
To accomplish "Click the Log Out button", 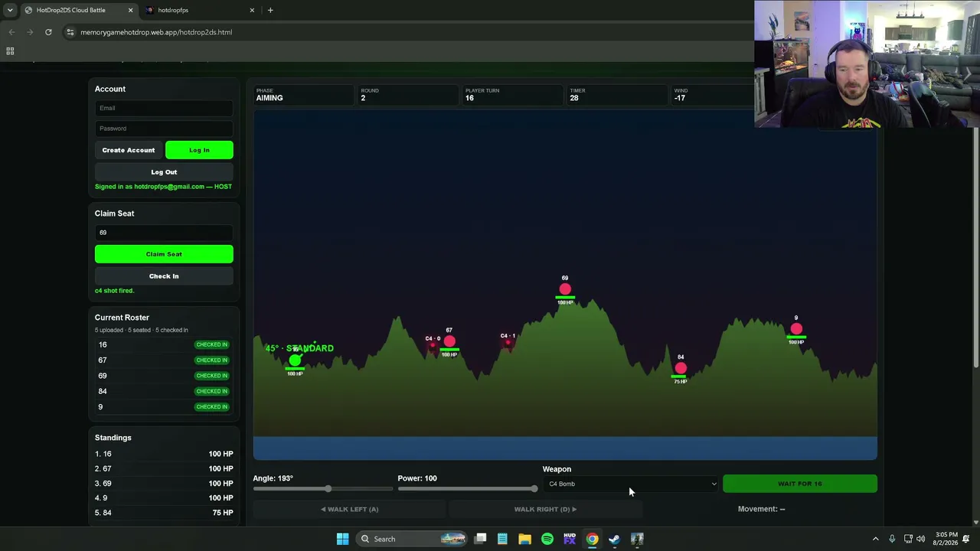I will click(164, 172).
